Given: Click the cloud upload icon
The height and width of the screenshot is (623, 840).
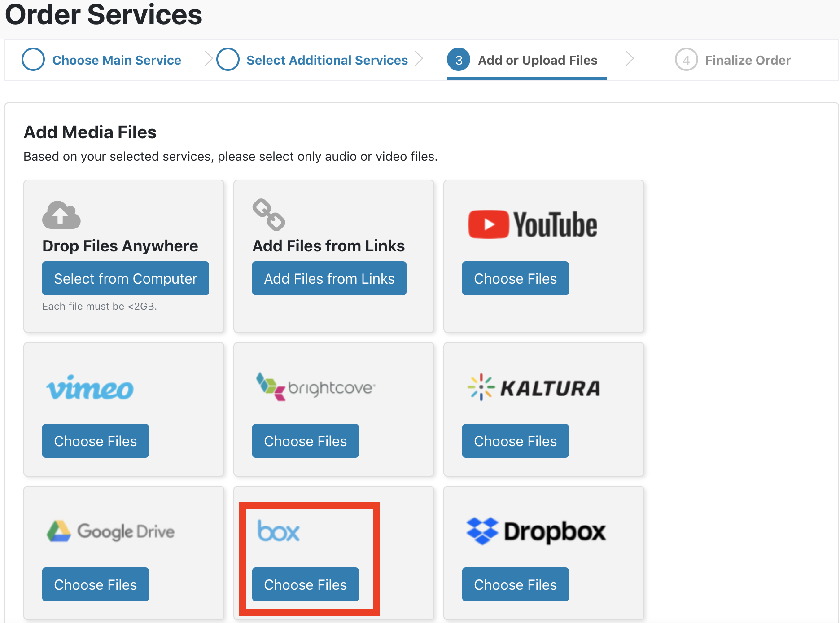Looking at the screenshot, I should [61, 215].
